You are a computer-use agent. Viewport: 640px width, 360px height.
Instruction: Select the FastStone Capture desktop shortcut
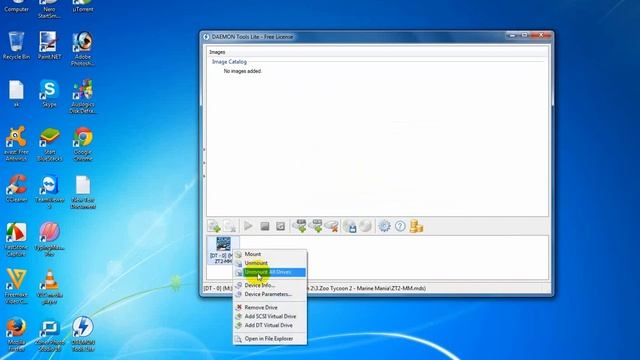tap(16, 239)
